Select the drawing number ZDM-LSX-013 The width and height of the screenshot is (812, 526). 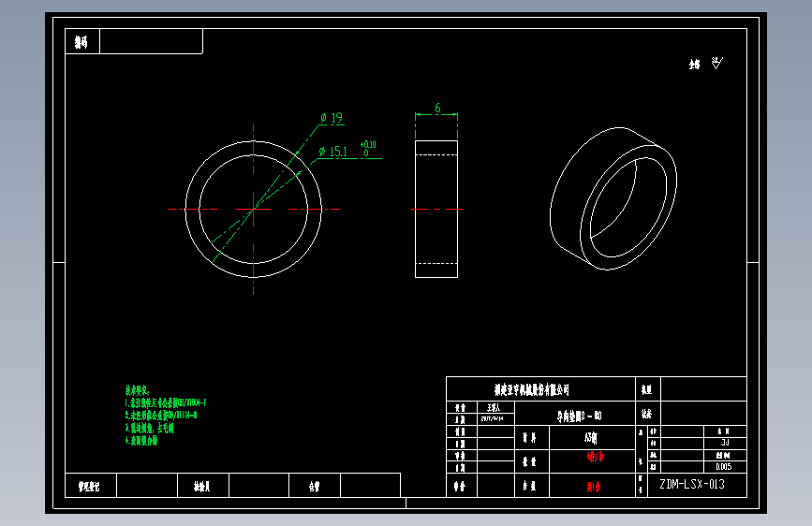pos(692,485)
